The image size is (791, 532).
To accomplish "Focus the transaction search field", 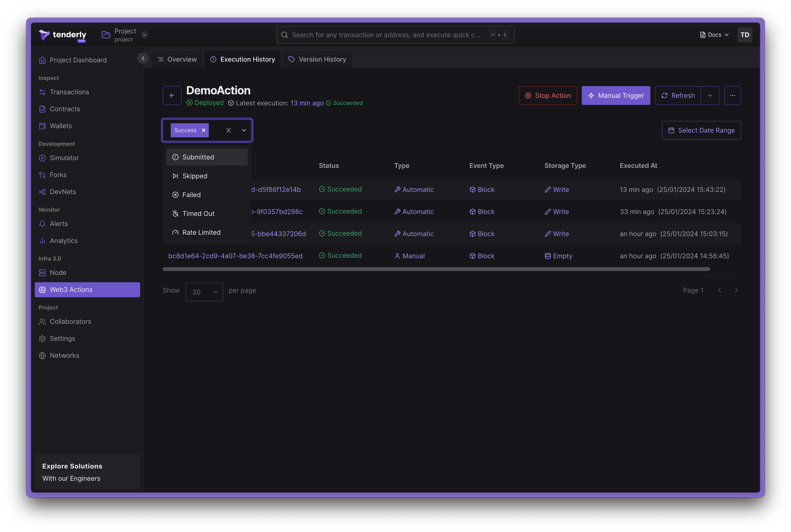I will point(395,35).
